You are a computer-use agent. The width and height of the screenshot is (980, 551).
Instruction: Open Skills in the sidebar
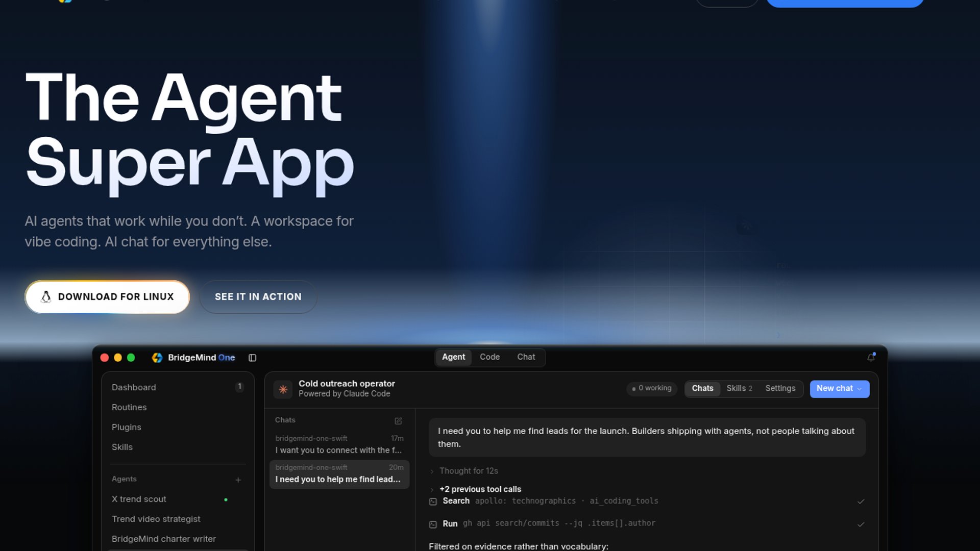click(178, 447)
